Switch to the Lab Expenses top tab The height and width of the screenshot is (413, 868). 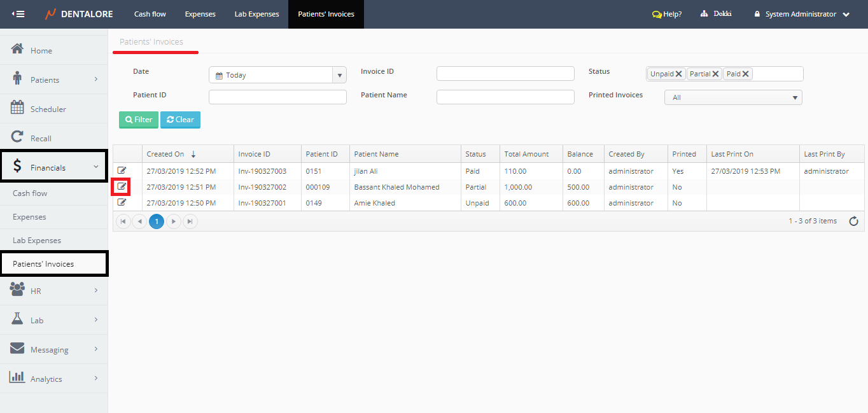[x=256, y=14]
